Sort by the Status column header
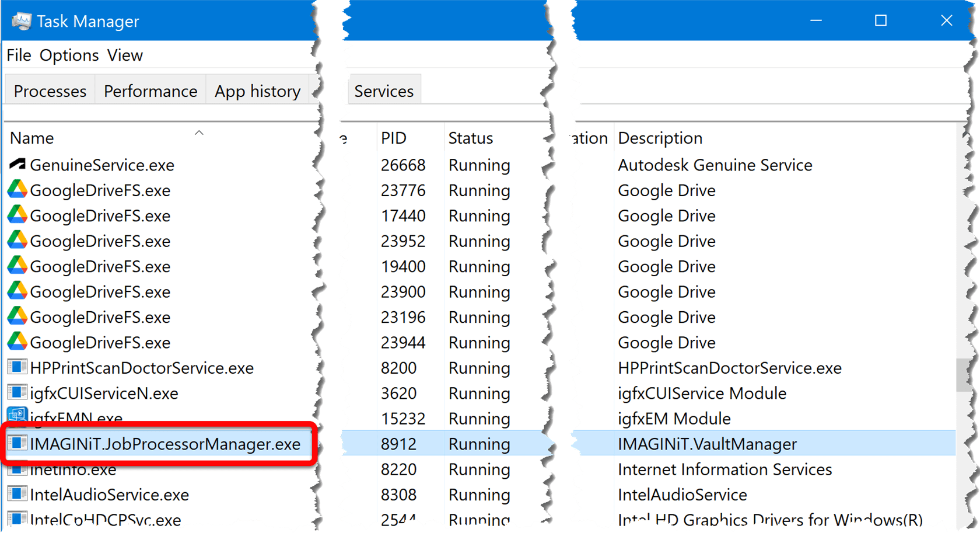 [x=470, y=138]
